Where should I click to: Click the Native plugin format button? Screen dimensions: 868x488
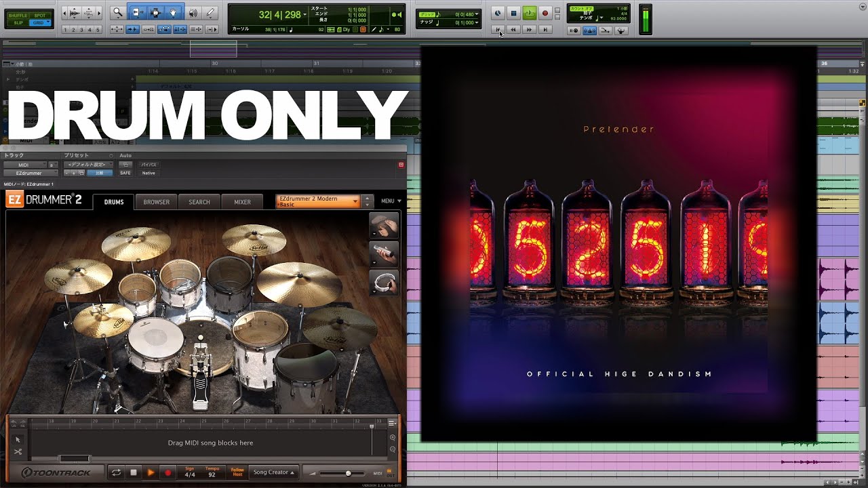(x=149, y=173)
